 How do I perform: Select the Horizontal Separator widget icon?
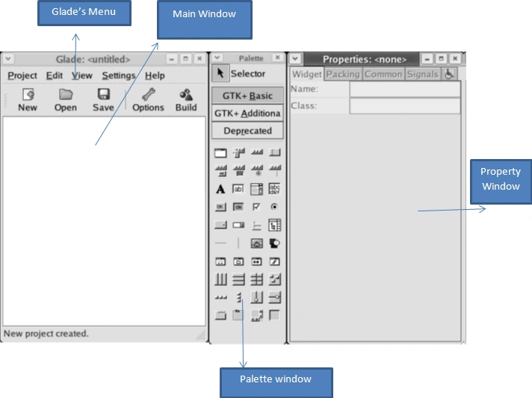[x=220, y=243]
